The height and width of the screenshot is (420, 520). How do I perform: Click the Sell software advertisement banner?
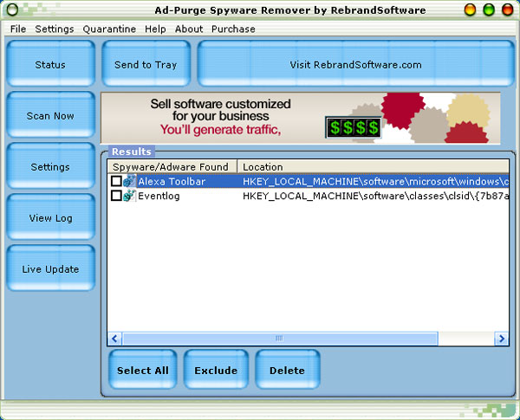pos(301,118)
